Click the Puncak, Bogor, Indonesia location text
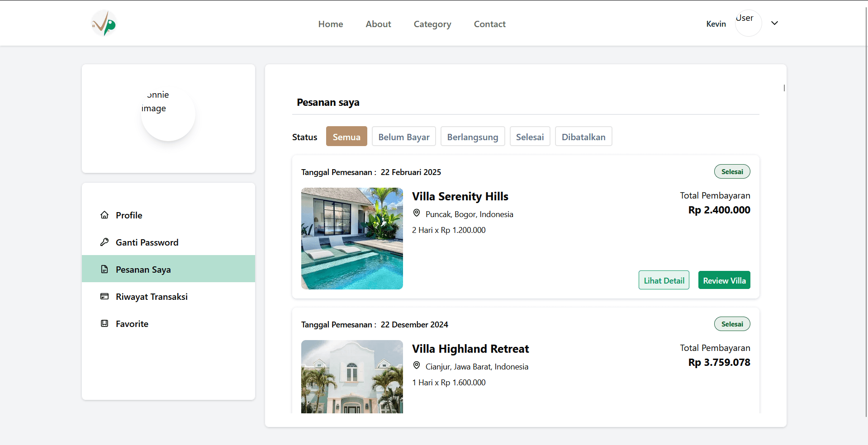This screenshot has width=868, height=445. 470,214
